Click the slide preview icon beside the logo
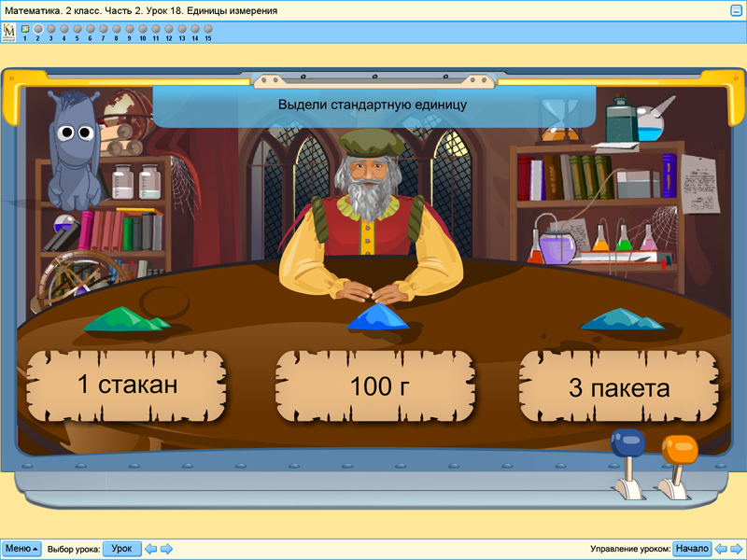Viewport: 747px width, 560px height. (26, 29)
